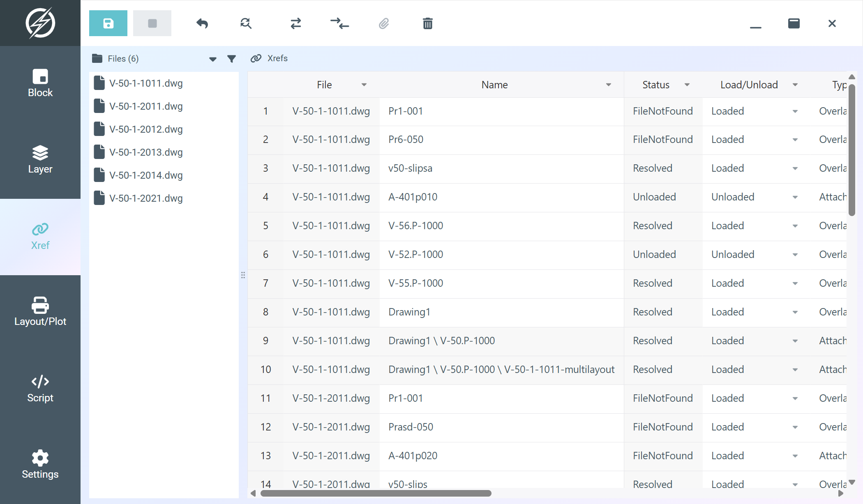This screenshot has width=863, height=504.
Task: Select file V-50-1-2014.dwg in list
Action: pyautogui.click(x=164, y=175)
